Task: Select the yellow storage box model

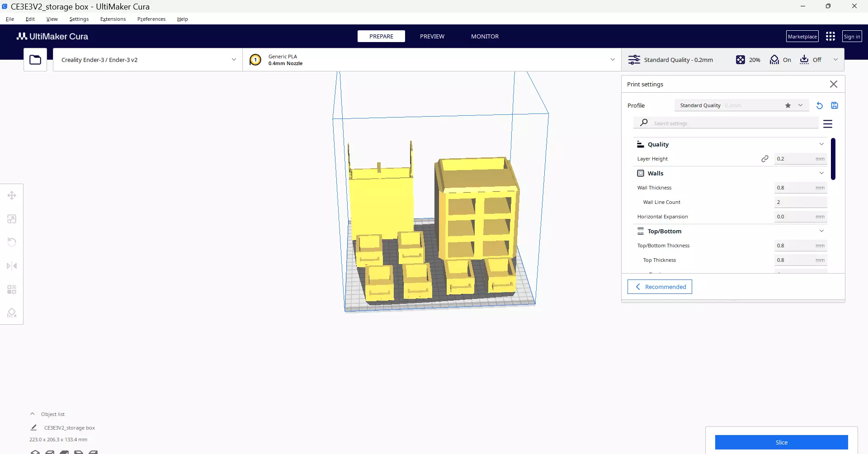Action: point(434,222)
